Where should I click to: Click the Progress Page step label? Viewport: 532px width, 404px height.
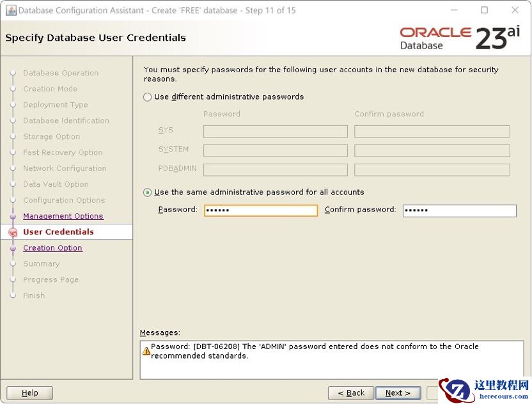51,279
